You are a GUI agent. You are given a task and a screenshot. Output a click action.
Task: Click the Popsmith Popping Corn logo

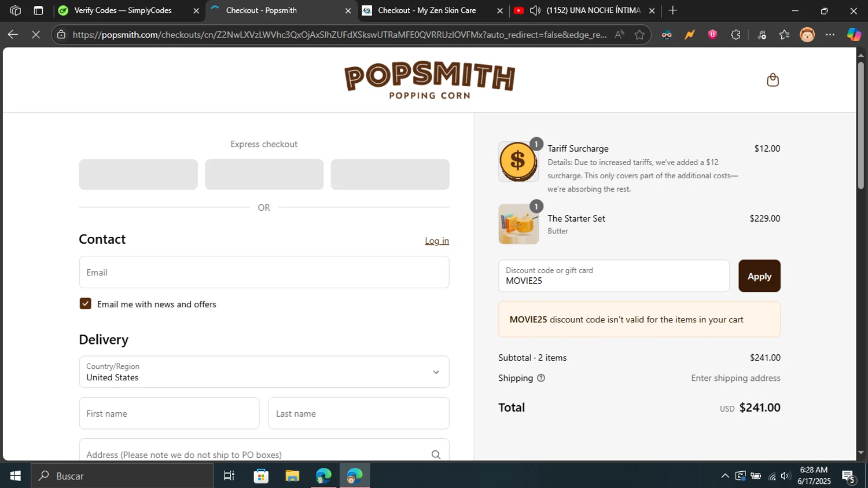(x=429, y=80)
